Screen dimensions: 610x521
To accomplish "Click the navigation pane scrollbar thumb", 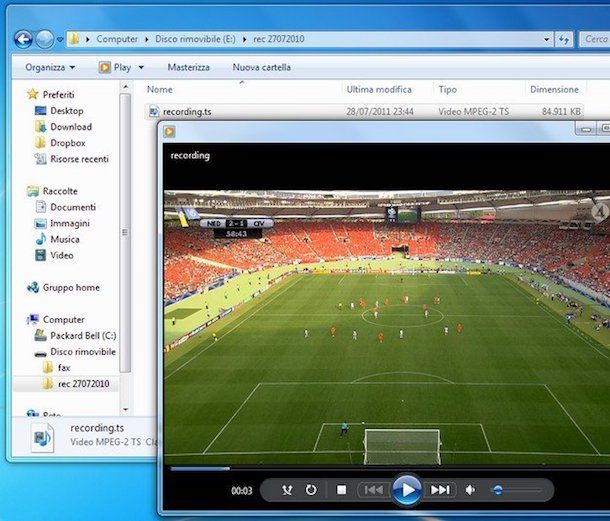I will (x=125, y=233).
